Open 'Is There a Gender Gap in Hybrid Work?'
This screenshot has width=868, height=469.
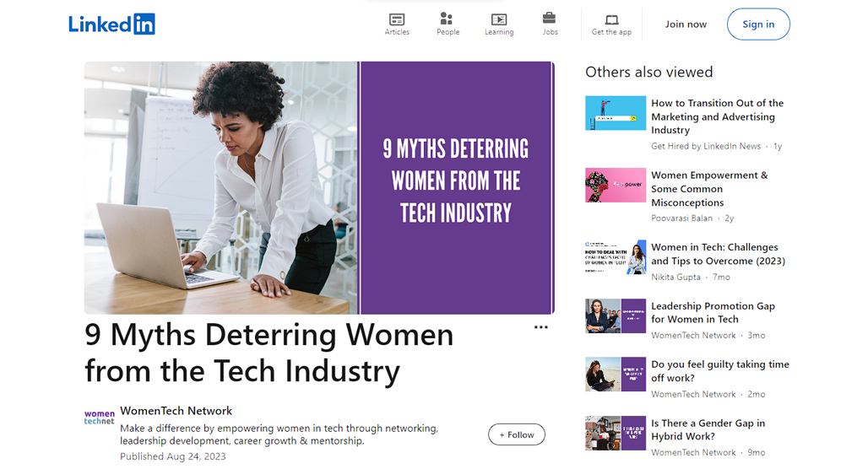point(708,430)
